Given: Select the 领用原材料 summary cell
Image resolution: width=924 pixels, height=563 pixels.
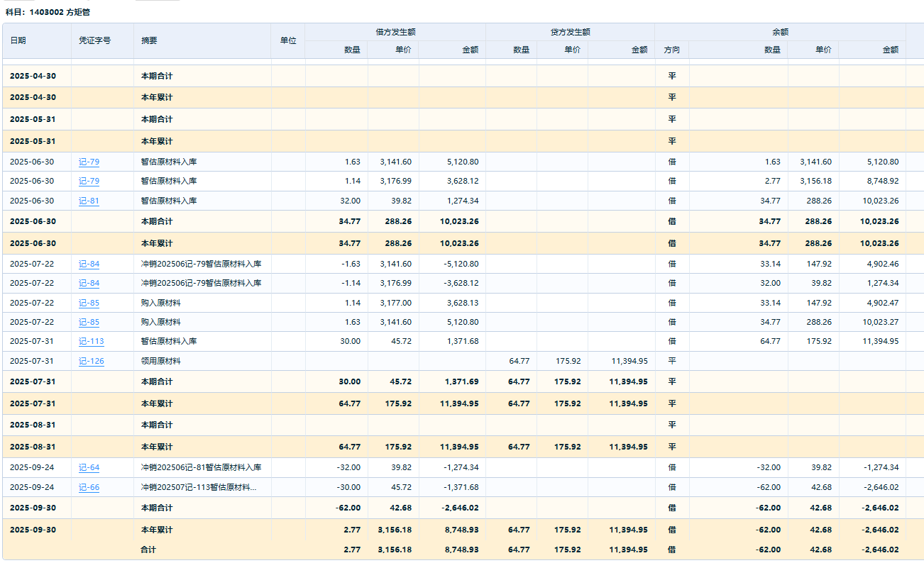Looking at the screenshot, I should pos(160,362).
